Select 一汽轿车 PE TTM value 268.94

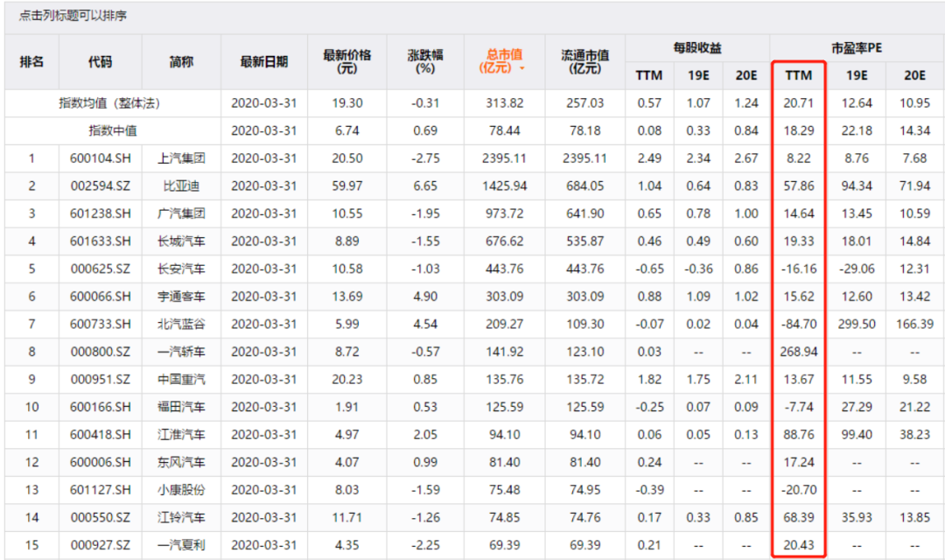(799, 352)
